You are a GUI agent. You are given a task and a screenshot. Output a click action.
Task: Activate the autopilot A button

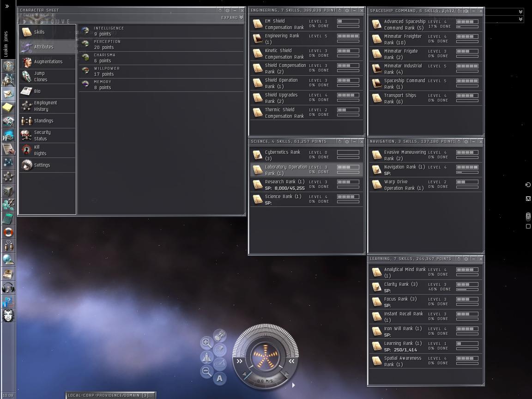point(219,378)
